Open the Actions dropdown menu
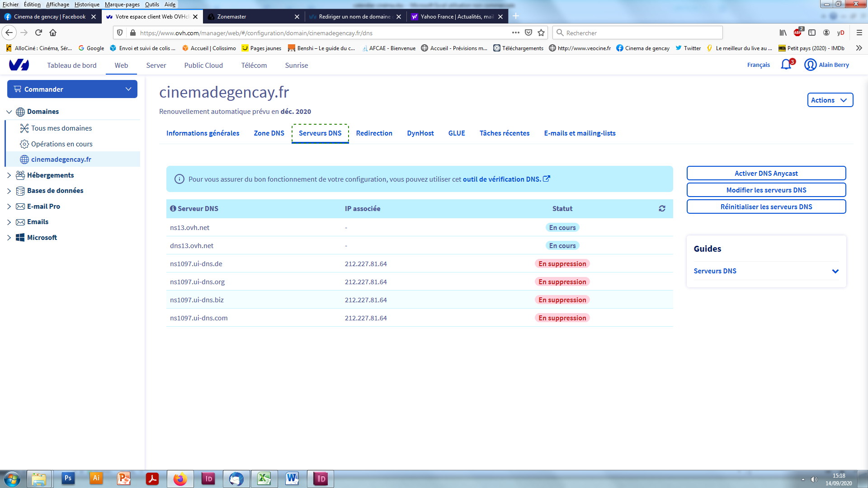The width and height of the screenshot is (868, 488). pyautogui.click(x=830, y=100)
